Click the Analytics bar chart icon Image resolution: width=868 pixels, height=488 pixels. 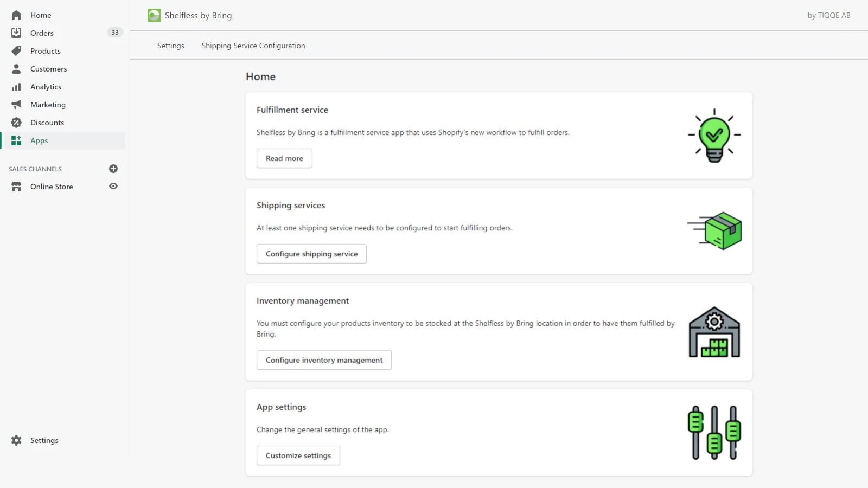coord(16,87)
